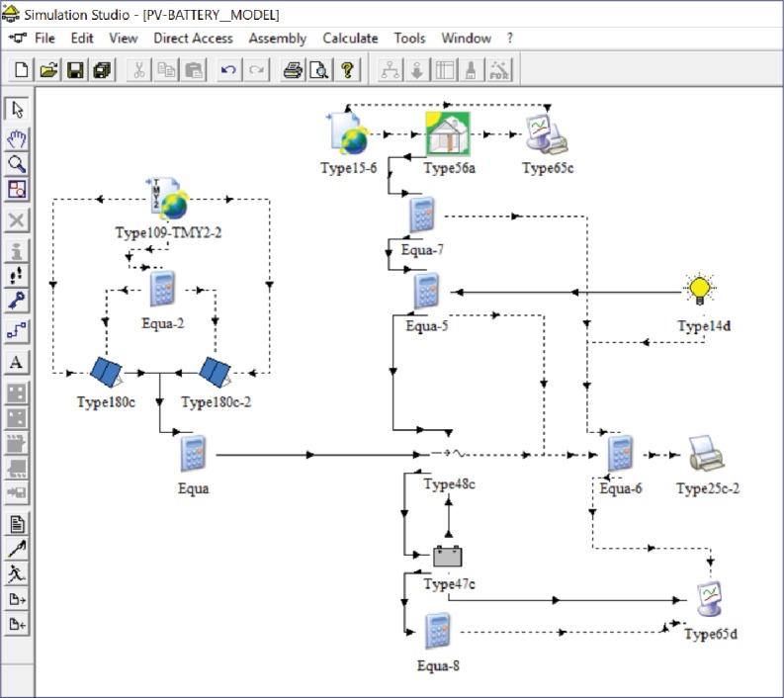Open the ? help menu
The image size is (784, 698).
509,39
